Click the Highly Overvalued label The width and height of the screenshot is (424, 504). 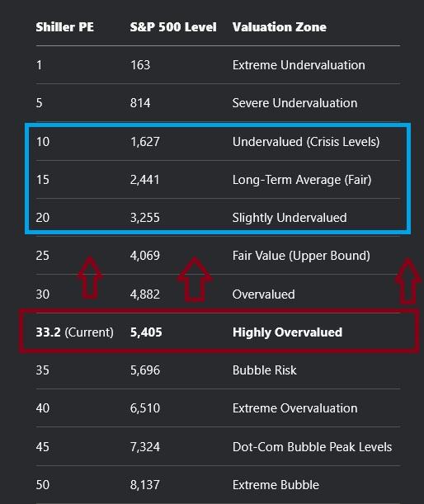287,332
